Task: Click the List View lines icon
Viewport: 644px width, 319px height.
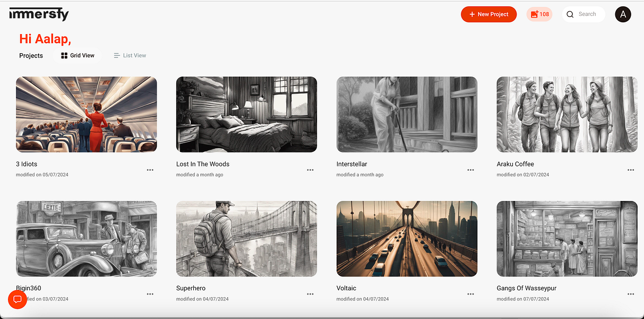Action: pos(117,55)
